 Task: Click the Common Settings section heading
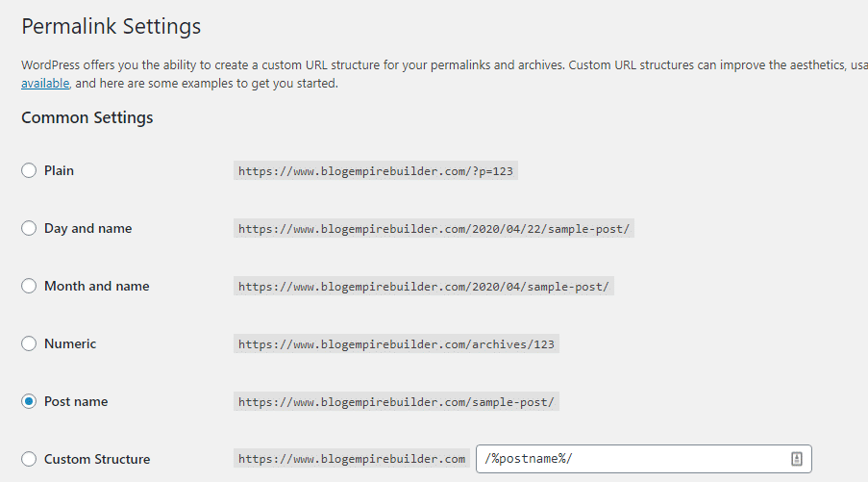tap(87, 117)
